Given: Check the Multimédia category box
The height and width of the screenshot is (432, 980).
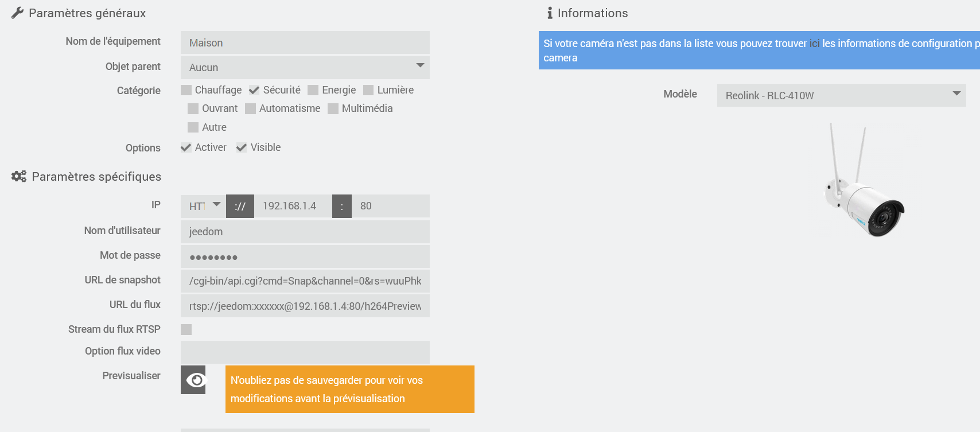Looking at the screenshot, I should tap(333, 109).
